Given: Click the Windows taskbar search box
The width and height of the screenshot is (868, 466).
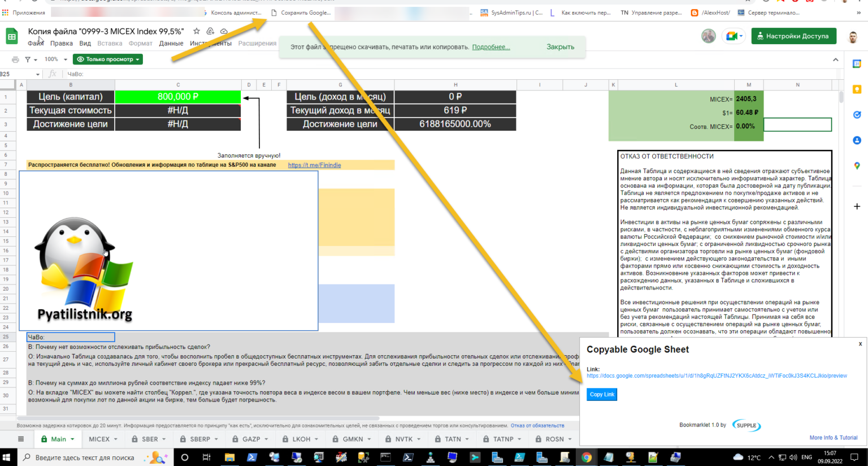Looking at the screenshot, I should pos(95,457).
